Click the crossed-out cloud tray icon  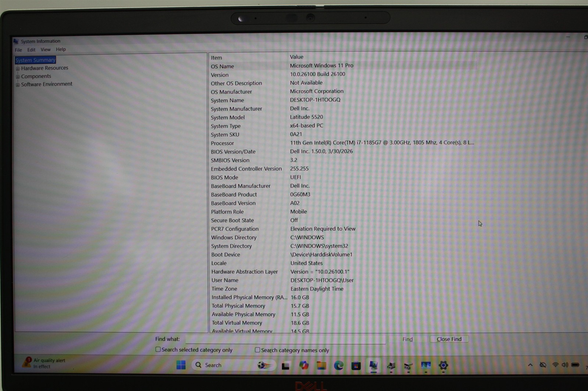tap(543, 365)
